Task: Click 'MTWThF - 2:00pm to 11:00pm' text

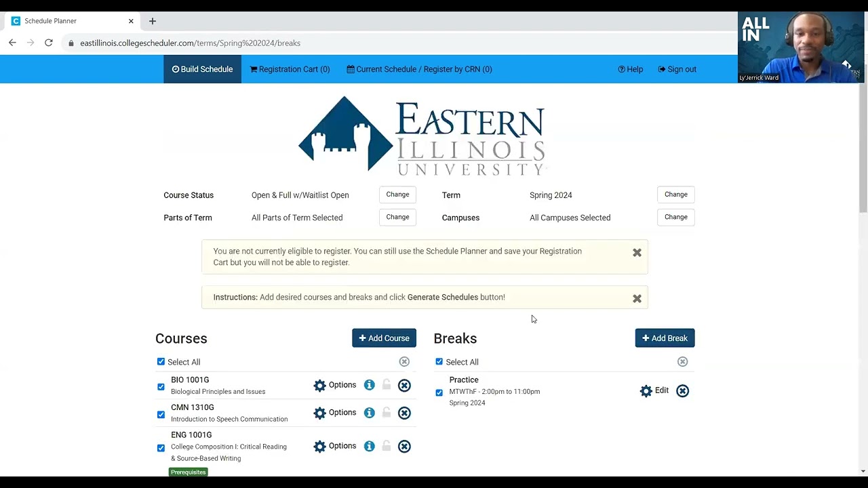Action: tap(494, 392)
